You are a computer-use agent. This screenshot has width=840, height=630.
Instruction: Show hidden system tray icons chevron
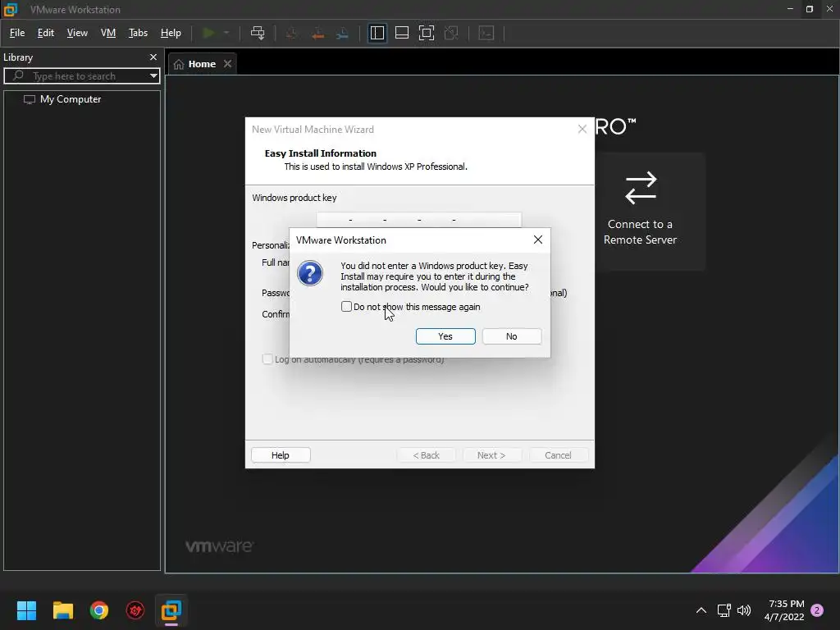(x=701, y=610)
